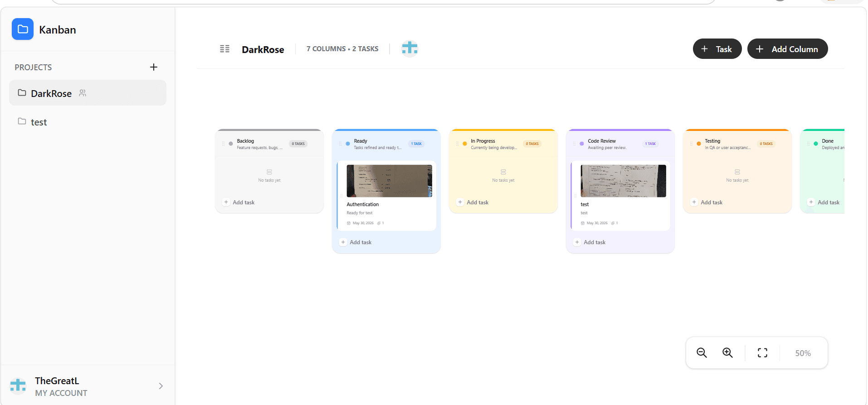Screen dimensions: 868x405
Task: Expand TheGreatL account menu chevron
Action: point(161,386)
